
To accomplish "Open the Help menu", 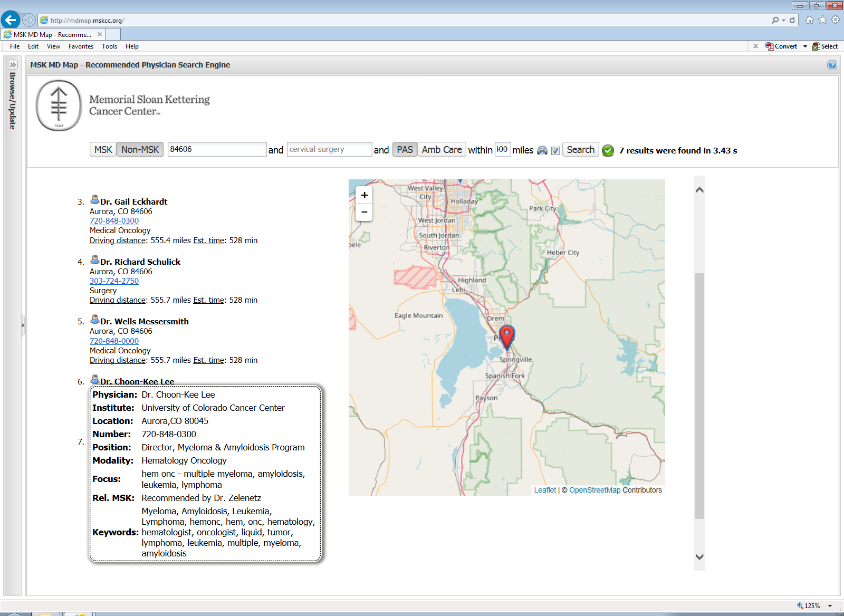I will [132, 46].
